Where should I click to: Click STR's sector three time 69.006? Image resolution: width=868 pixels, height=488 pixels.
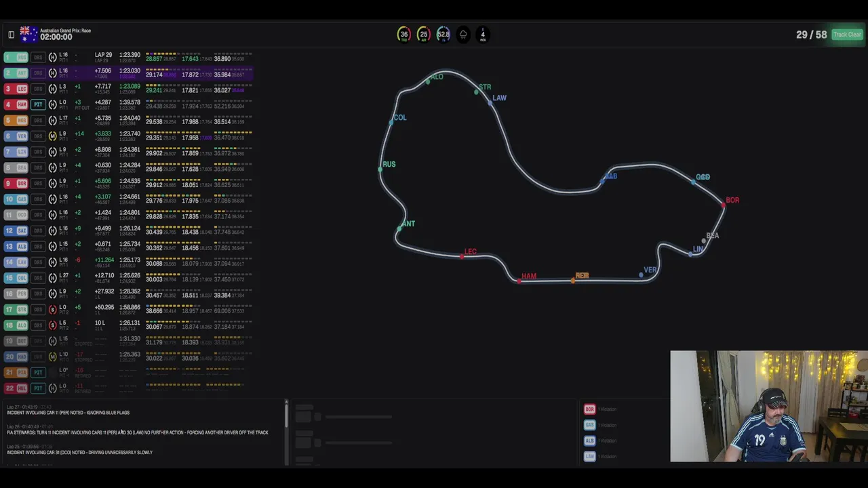coord(222,310)
